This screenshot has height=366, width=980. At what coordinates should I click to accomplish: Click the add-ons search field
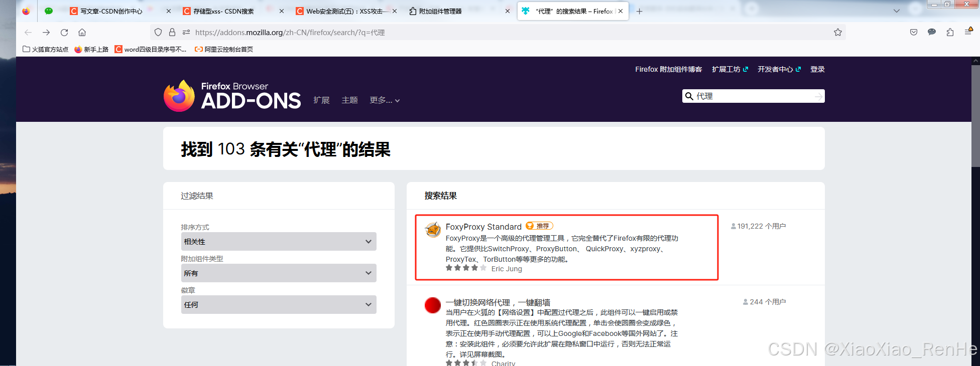753,96
